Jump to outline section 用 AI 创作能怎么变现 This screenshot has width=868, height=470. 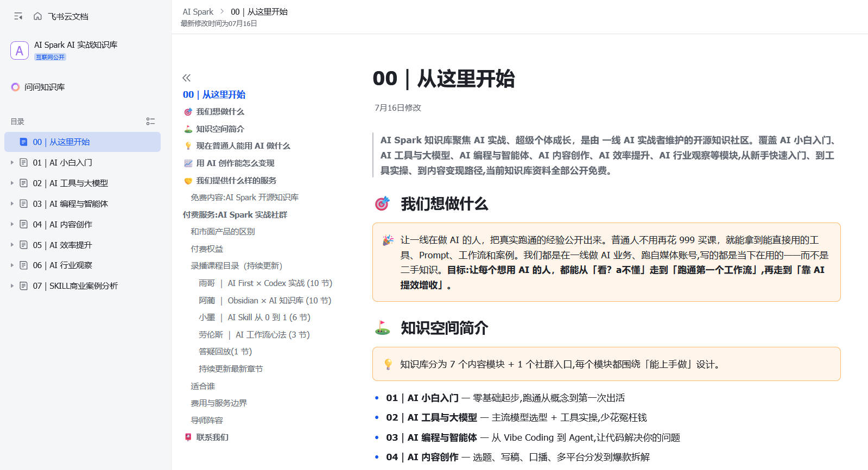[x=235, y=163]
